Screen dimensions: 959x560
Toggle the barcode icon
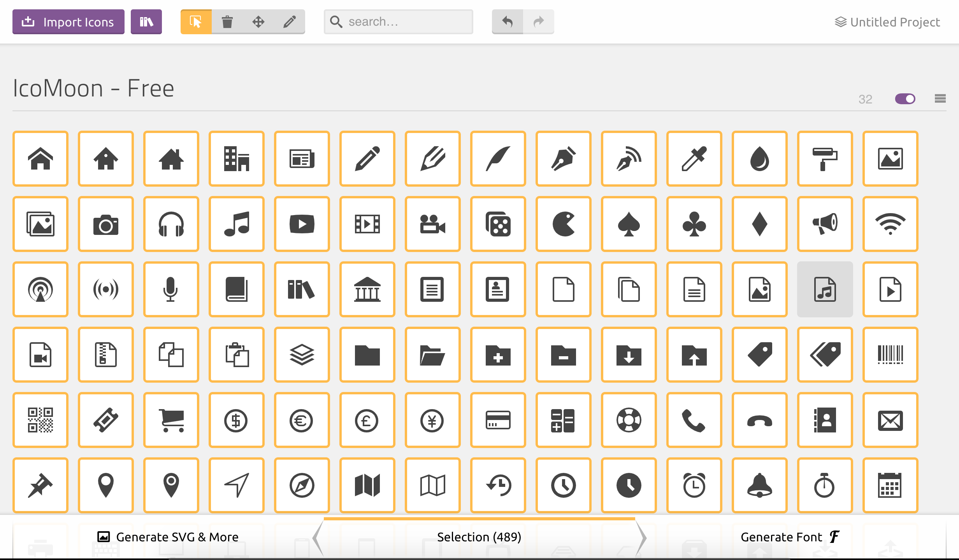coord(890,355)
